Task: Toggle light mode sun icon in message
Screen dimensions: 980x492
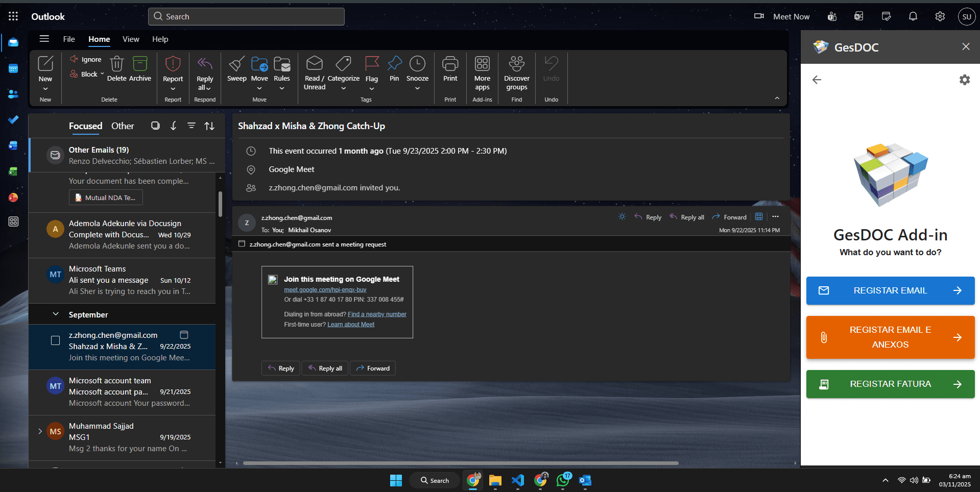Action: (x=622, y=216)
